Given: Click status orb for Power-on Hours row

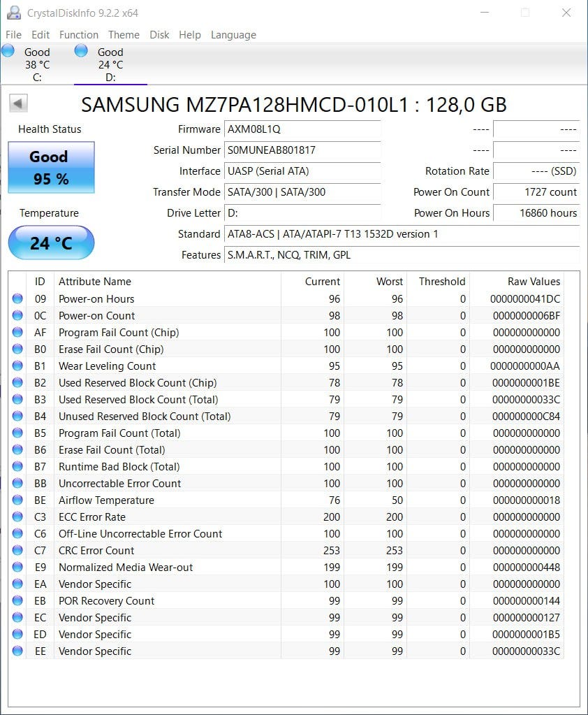Looking at the screenshot, I should [x=17, y=298].
